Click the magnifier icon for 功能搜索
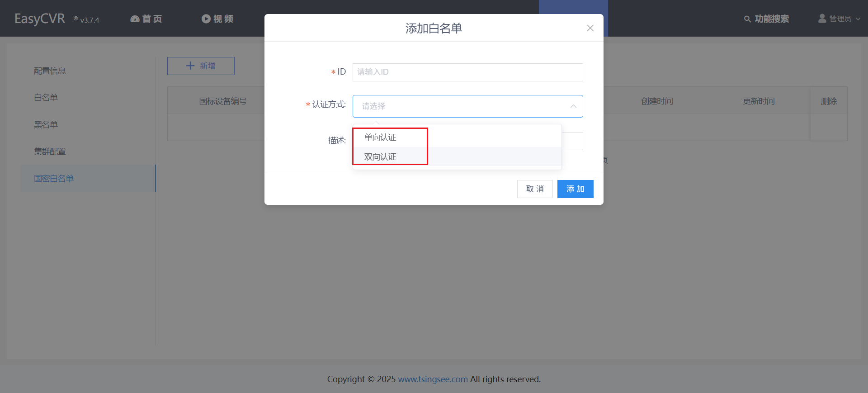 747,19
